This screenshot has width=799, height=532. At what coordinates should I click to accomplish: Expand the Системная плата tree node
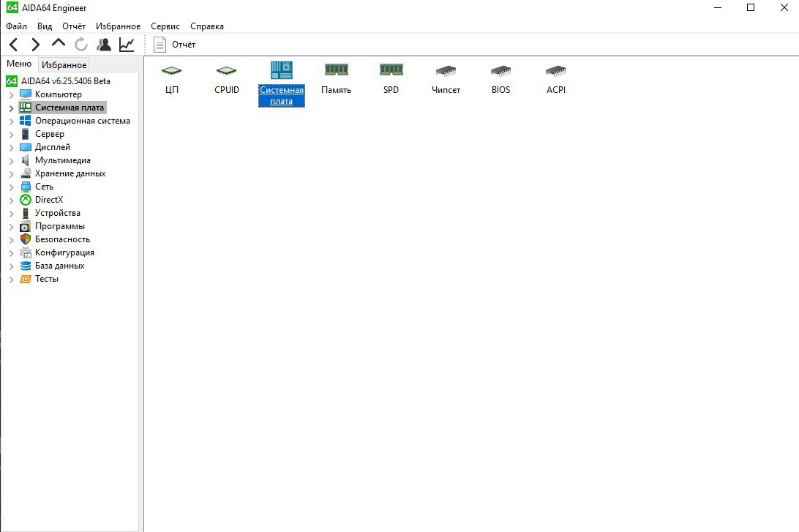pos(11,108)
